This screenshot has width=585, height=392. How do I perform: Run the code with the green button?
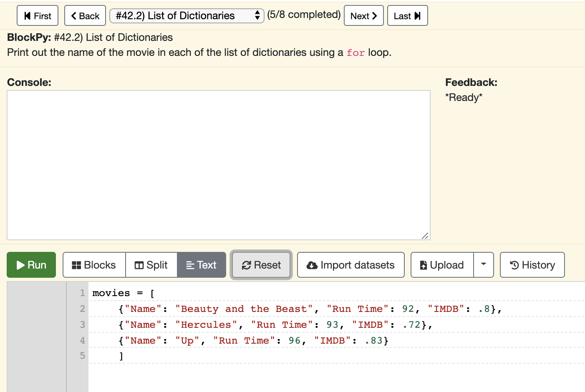pyautogui.click(x=31, y=265)
